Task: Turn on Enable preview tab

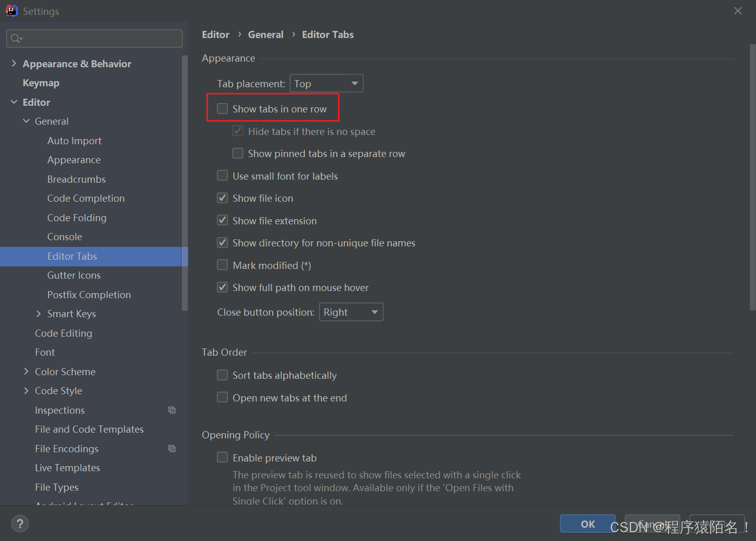Action: 222,457
